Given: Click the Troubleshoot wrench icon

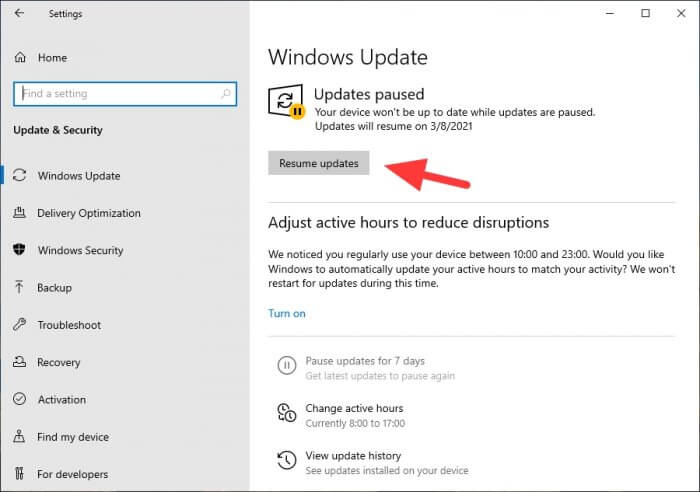Looking at the screenshot, I should (x=19, y=324).
